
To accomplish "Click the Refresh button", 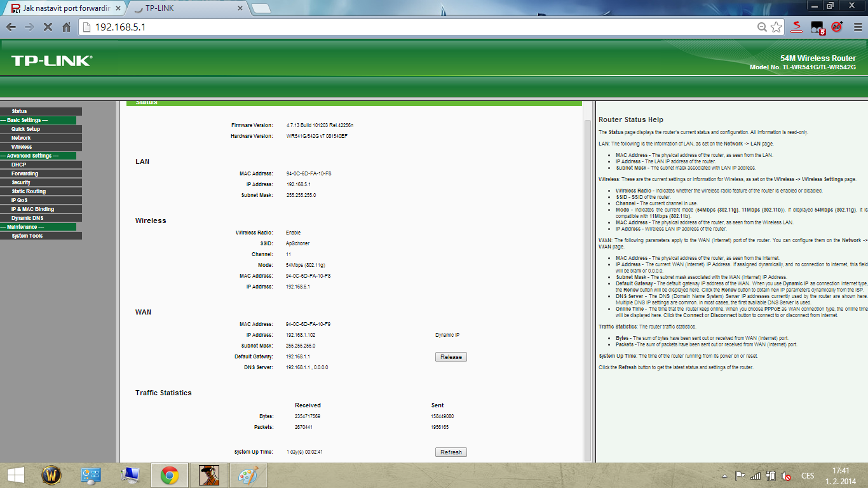I will pyautogui.click(x=451, y=452).
